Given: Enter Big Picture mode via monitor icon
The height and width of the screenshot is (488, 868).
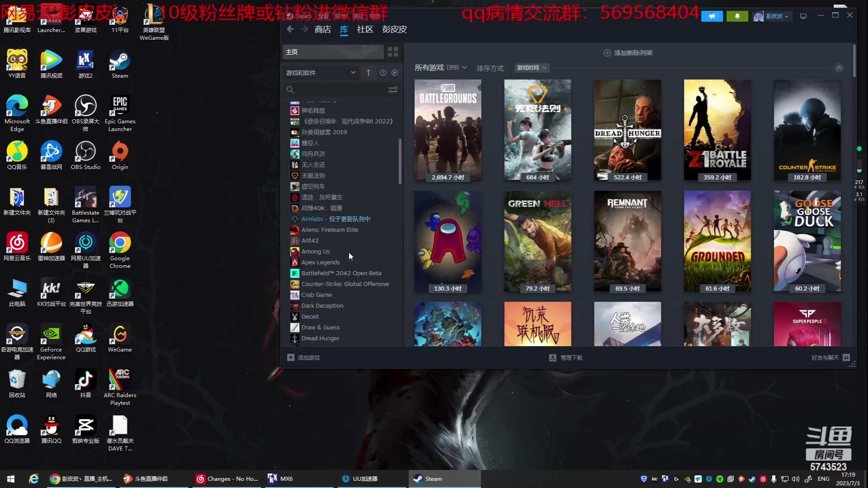Looking at the screenshot, I should [803, 16].
